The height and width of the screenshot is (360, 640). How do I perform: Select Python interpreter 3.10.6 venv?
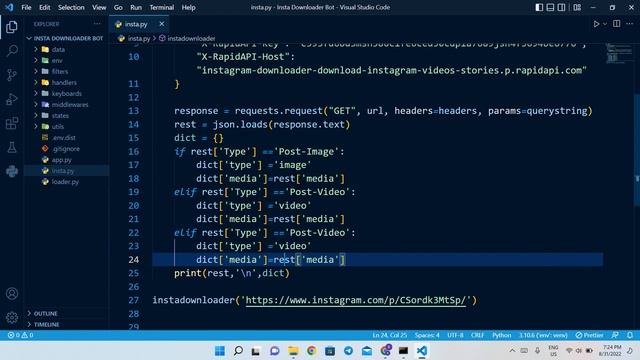[543, 335]
